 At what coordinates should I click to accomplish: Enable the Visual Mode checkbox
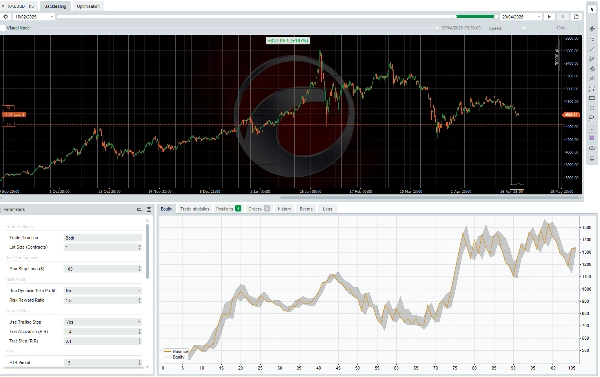tap(3, 28)
